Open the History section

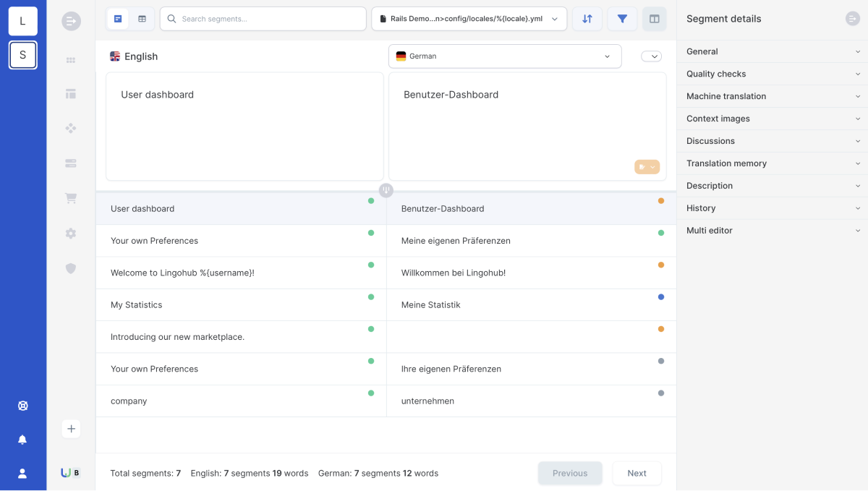pos(773,208)
